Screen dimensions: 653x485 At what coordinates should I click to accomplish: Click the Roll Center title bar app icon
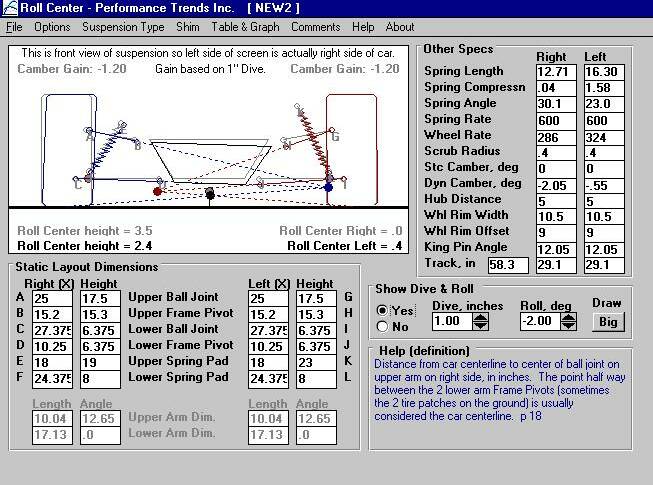click(x=10, y=9)
